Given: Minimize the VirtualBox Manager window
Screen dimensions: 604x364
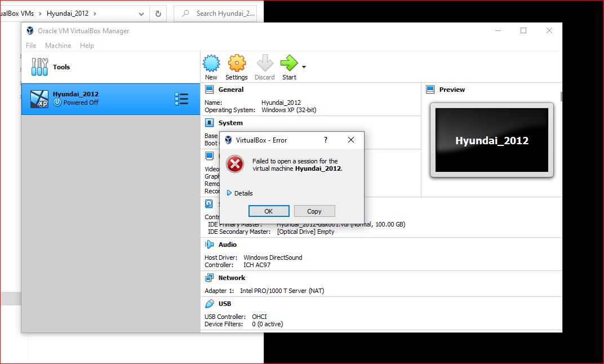Looking at the screenshot, I should 498,31.
